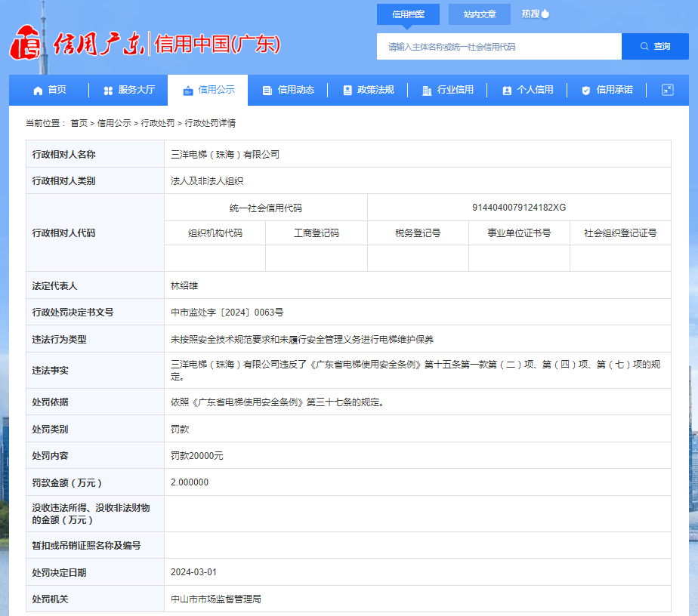Go to 首页 in the navigation bar
The image size is (698, 616).
pyautogui.click(x=49, y=91)
